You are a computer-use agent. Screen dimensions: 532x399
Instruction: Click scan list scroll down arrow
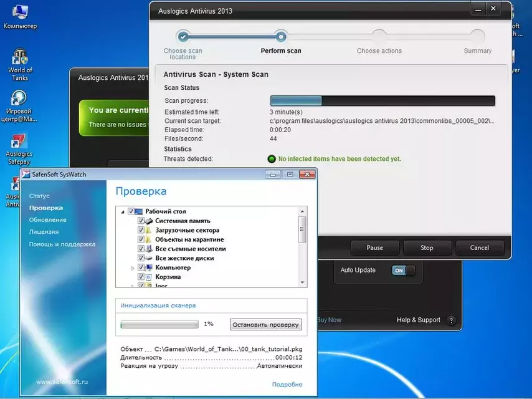pyautogui.click(x=302, y=282)
